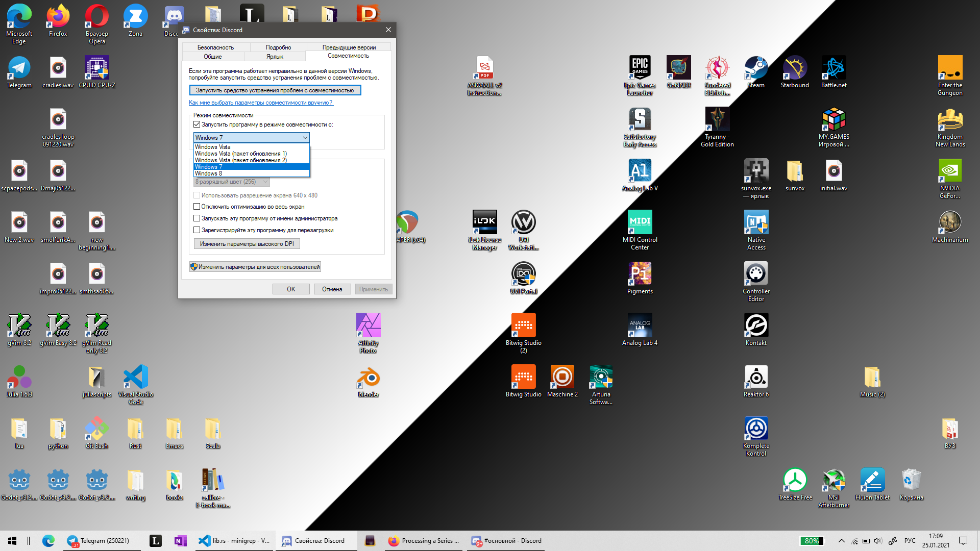Open 'Как мне выбрать параметры совместимости вручную?' link
Screen dimensions: 980x551
pyautogui.click(x=261, y=103)
